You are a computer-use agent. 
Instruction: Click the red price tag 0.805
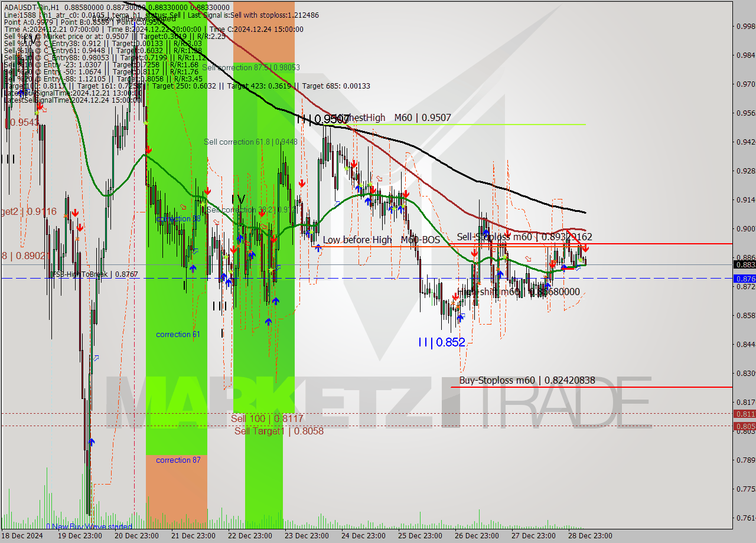point(744,426)
